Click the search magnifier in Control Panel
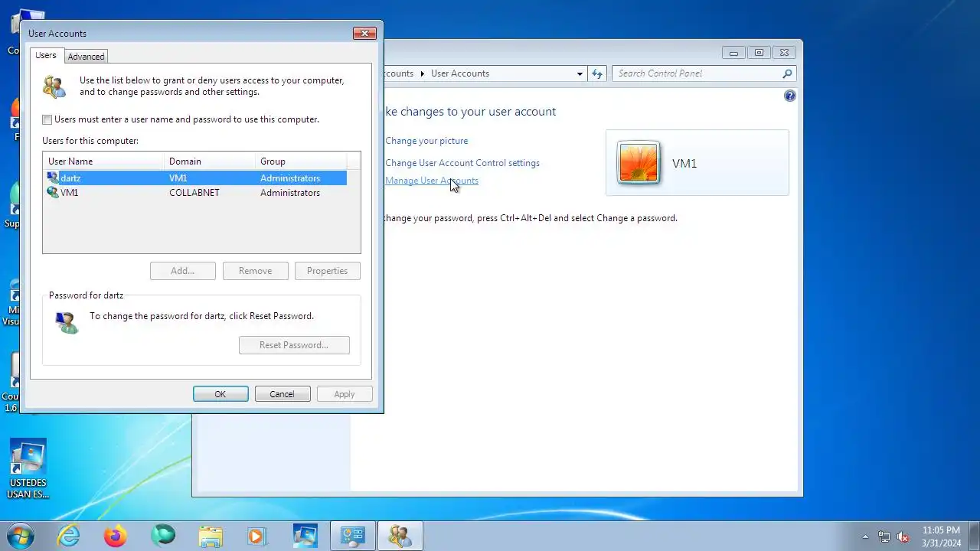This screenshot has height=551, width=980. (786, 73)
